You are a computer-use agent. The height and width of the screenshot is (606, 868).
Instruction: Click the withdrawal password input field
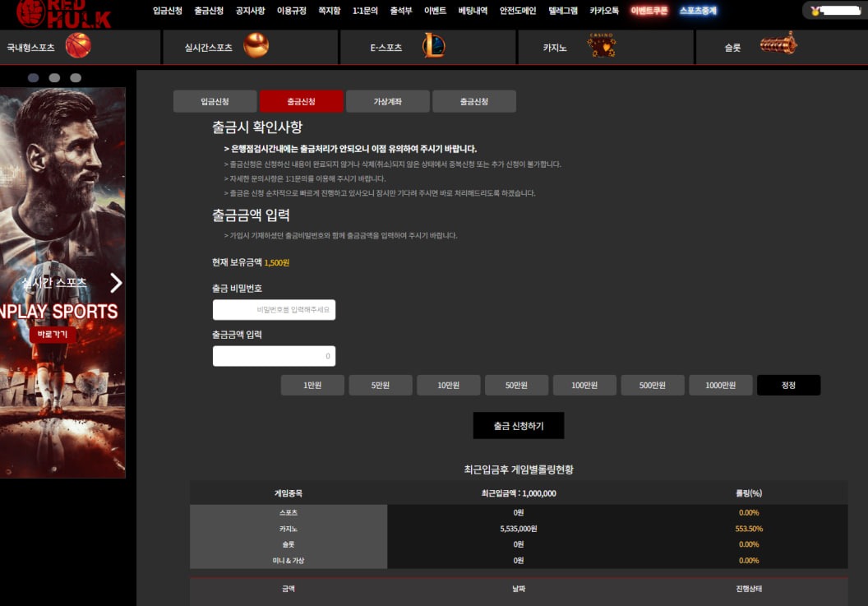(x=274, y=310)
